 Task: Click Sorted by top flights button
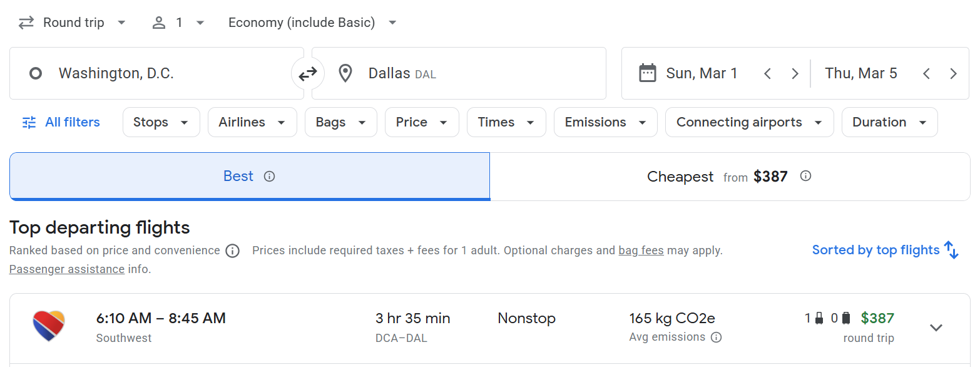886,250
